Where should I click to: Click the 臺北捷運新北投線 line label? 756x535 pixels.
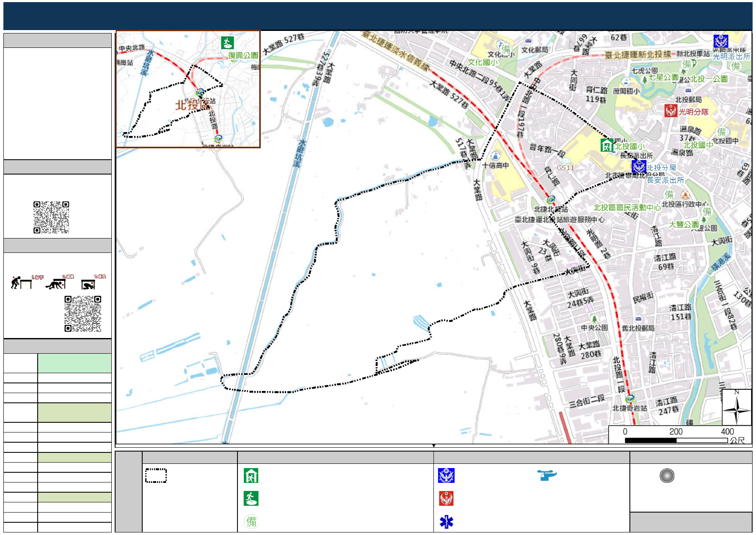(638, 55)
